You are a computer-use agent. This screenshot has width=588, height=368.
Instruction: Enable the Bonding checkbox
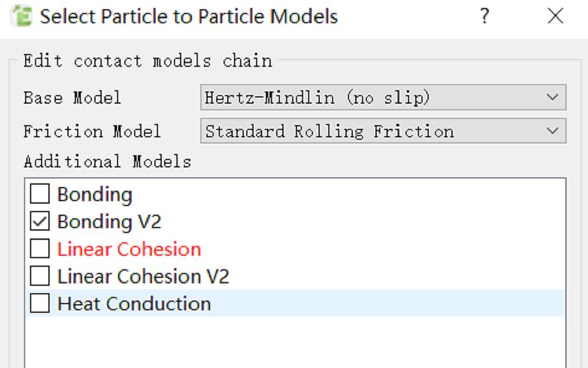click(40, 194)
